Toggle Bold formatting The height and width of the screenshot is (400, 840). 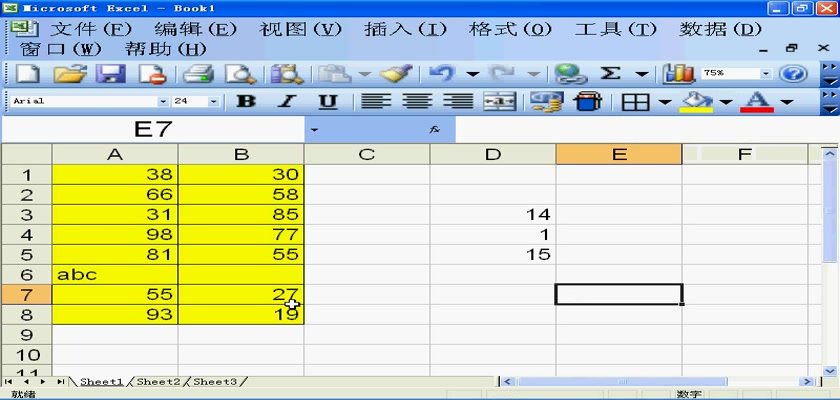(245, 101)
